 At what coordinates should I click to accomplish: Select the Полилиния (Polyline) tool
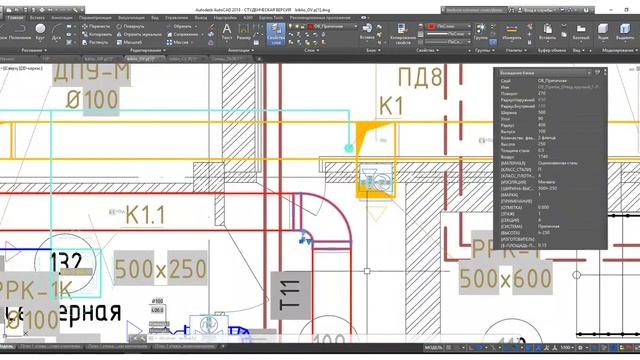pos(20,32)
